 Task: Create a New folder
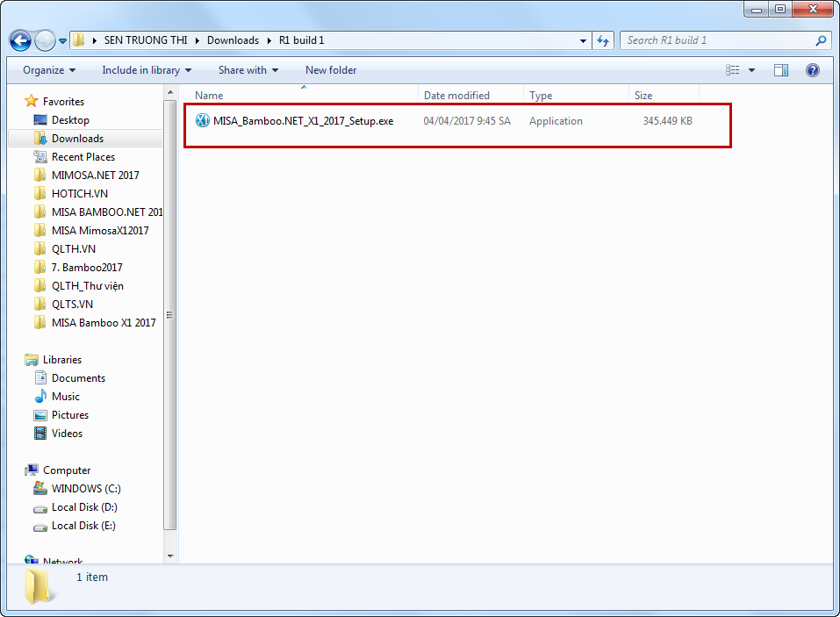[x=331, y=70]
